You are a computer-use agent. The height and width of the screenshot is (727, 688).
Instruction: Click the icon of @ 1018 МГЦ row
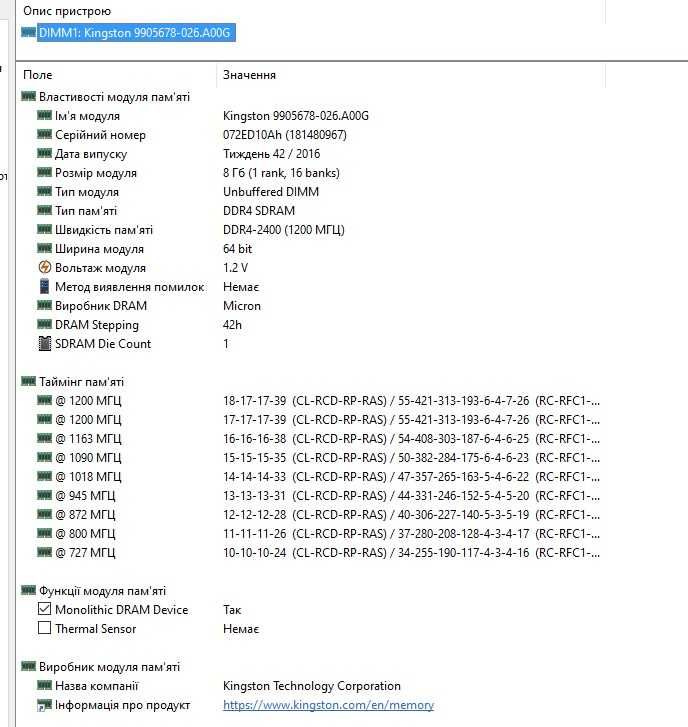click(45, 476)
